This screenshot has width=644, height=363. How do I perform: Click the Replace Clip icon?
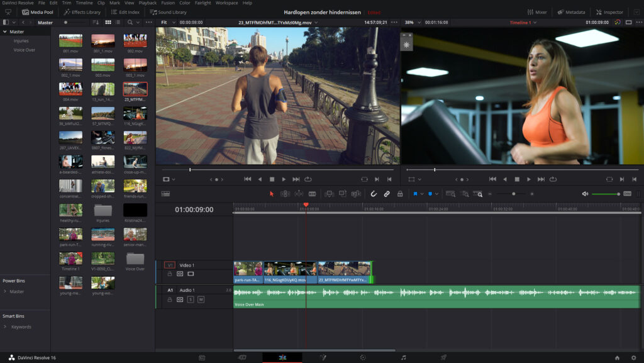(x=356, y=194)
